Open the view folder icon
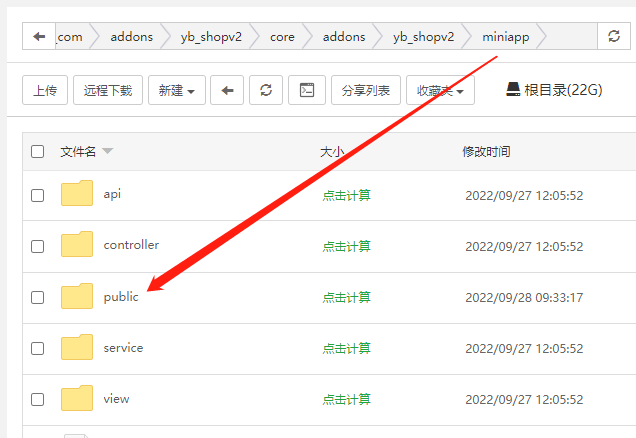Screen dimensions: 636x438 [77, 398]
